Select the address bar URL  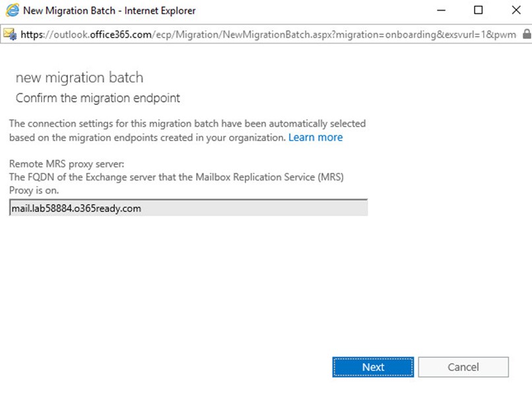[268, 34]
